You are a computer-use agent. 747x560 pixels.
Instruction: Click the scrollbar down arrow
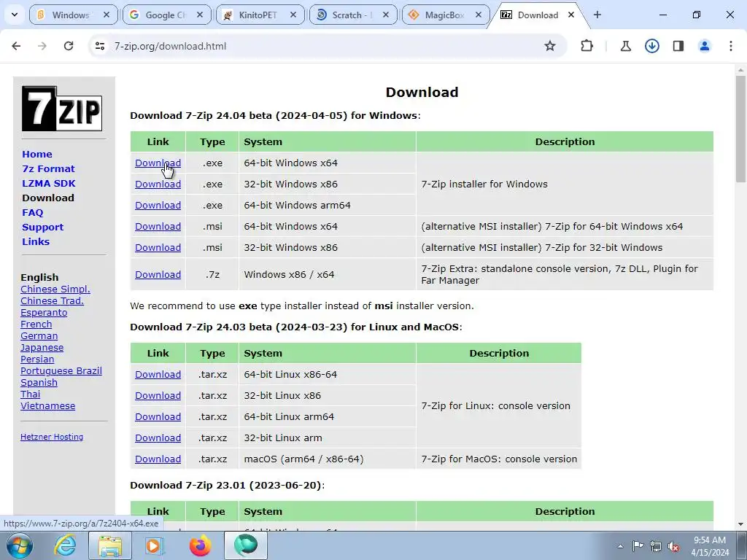[x=740, y=524]
